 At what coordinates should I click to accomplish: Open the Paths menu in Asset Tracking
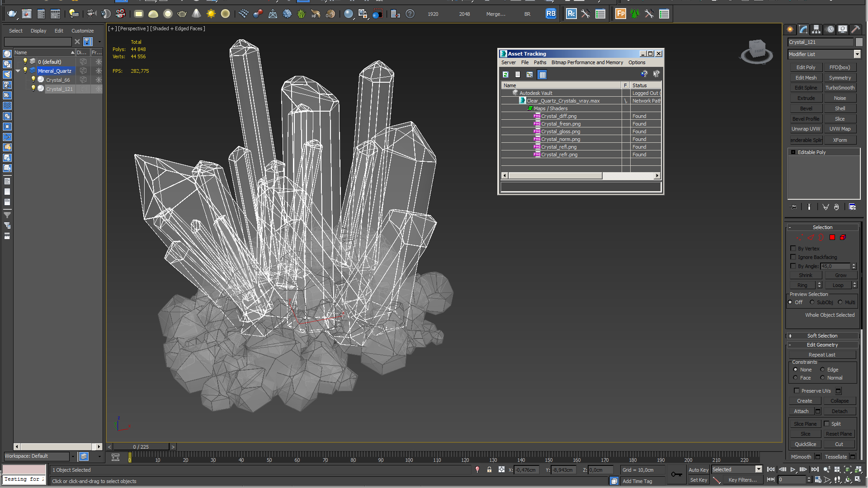point(539,62)
